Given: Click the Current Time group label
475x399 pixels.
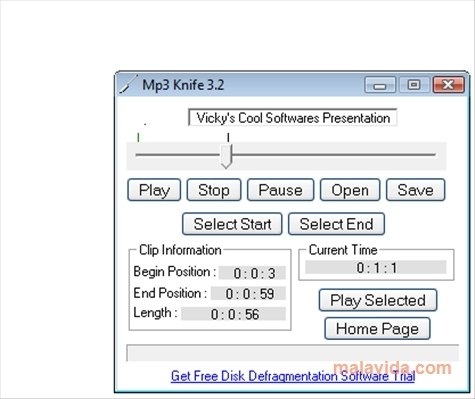Looking at the screenshot, I should tap(343, 250).
